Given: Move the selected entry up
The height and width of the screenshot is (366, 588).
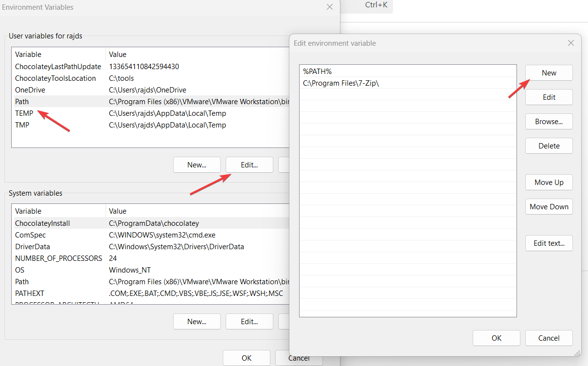Looking at the screenshot, I should click(549, 182).
